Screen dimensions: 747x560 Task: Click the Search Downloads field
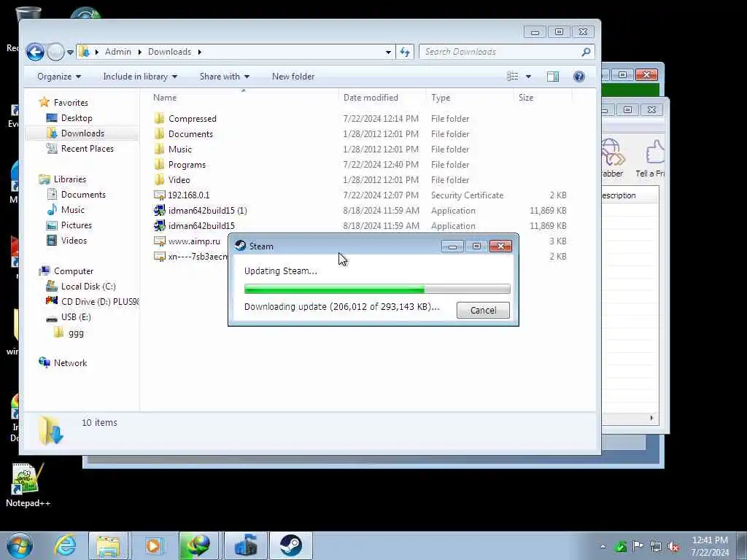[x=506, y=52]
